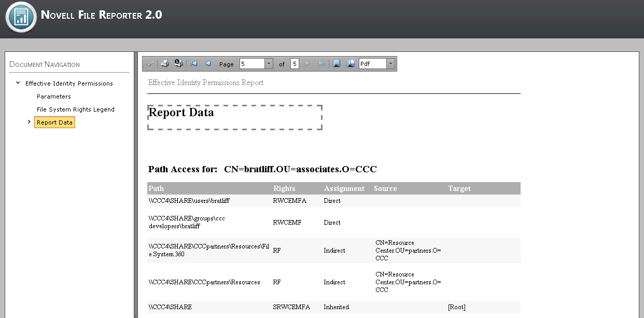Collapse Effective Identity Permissions tree node
The width and height of the screenshot is (644, 318).
(x=18, y=83)
